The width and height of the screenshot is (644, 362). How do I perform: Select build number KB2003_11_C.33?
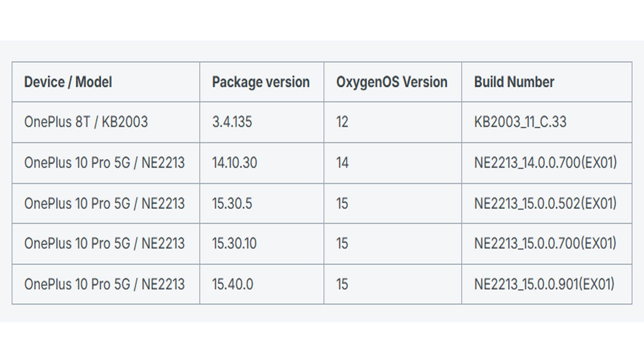tap(520, 122)
